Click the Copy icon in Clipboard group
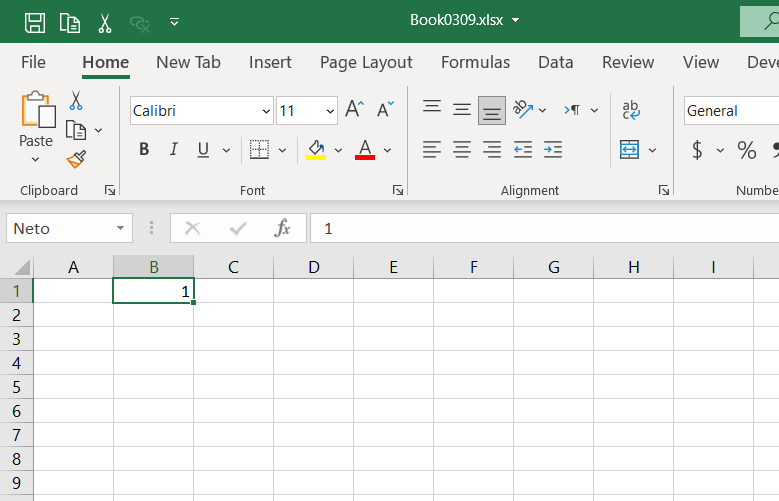Viewport: 779px width, 501px height. (76, 130)
